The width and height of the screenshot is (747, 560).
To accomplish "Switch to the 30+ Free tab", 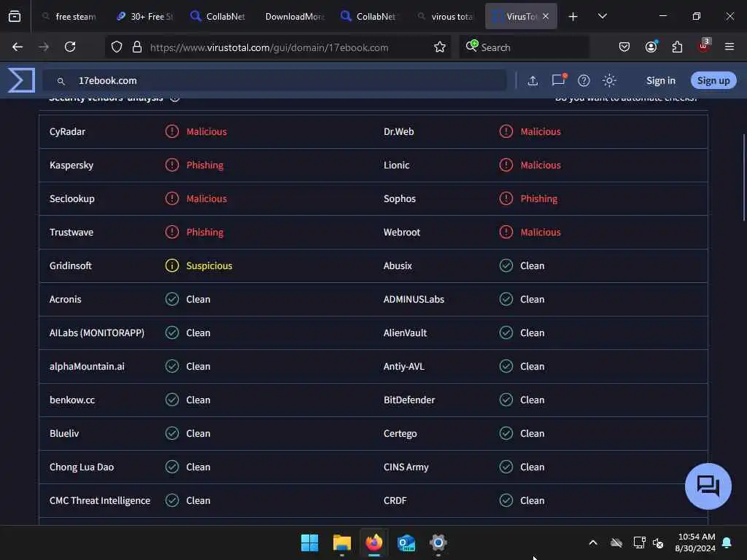I will pyautogui.click(x=144, y=16).
